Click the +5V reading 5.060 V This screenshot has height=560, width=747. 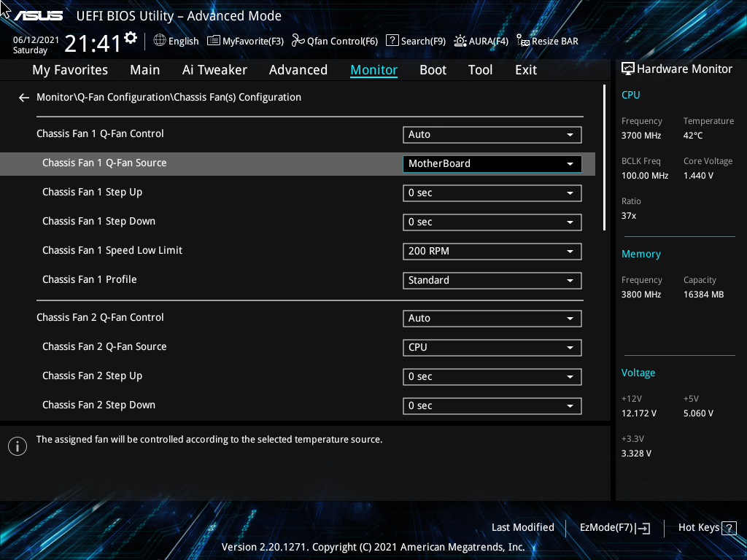click(698, 413)
